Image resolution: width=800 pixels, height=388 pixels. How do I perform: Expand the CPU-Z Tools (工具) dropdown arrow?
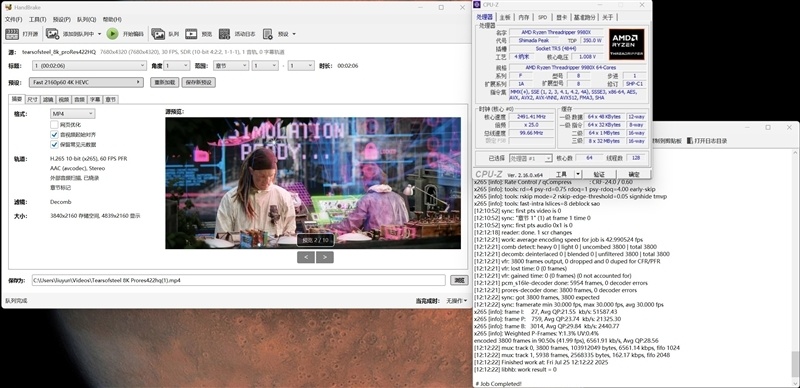coord(578,174)
